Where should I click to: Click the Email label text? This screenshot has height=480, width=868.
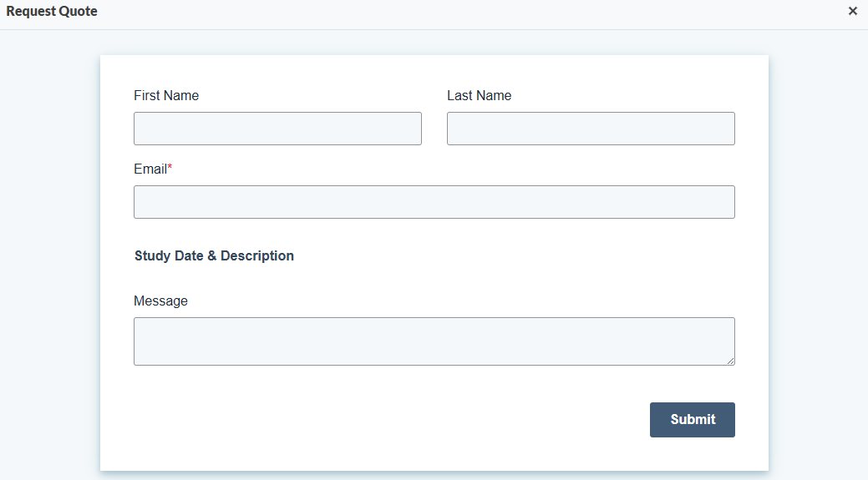click(150, 169)
